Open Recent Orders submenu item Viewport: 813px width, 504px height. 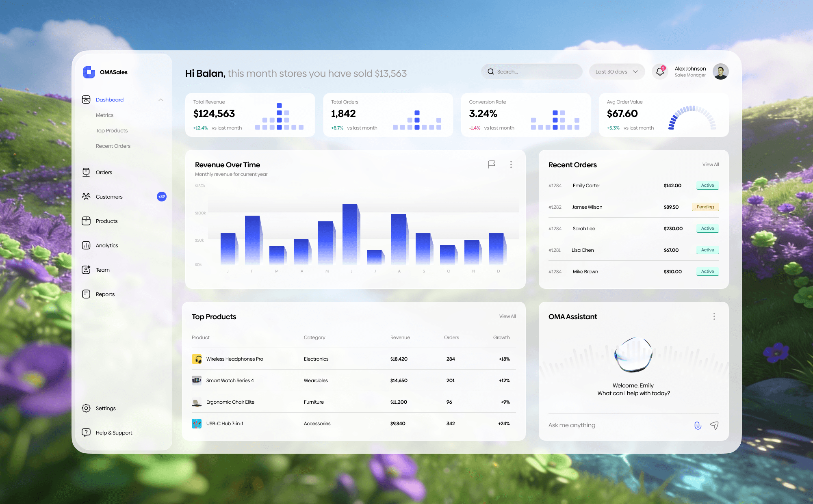[113, 146]
